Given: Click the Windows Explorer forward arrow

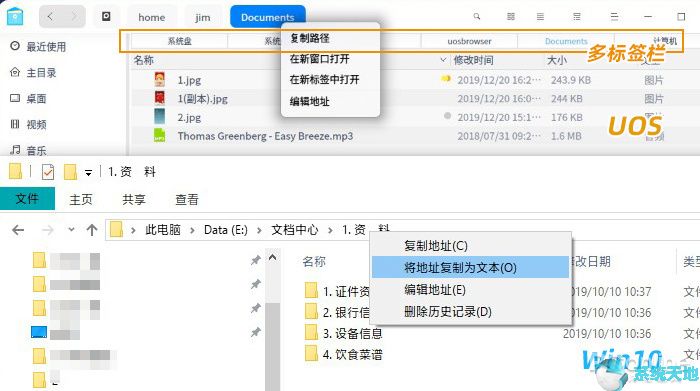Looking at the screenshot, I should tap(47, 230).
